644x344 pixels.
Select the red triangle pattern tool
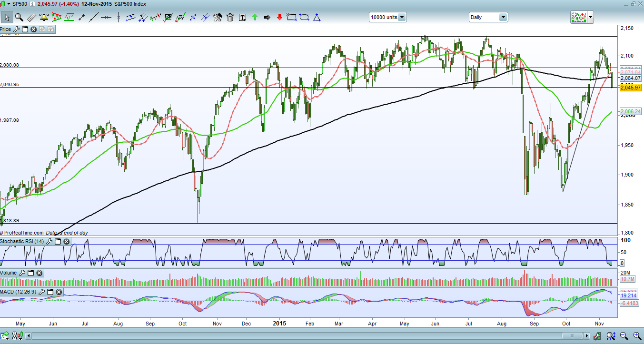coord(57,18)
